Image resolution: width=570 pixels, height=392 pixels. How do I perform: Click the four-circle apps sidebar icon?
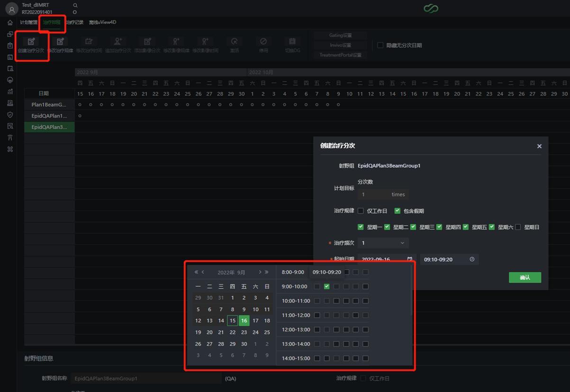(x=10, y=149)
